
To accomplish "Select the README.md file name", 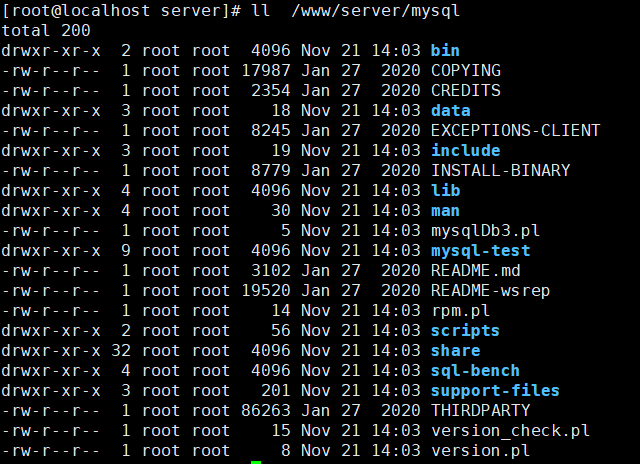I will pos(476,271).
